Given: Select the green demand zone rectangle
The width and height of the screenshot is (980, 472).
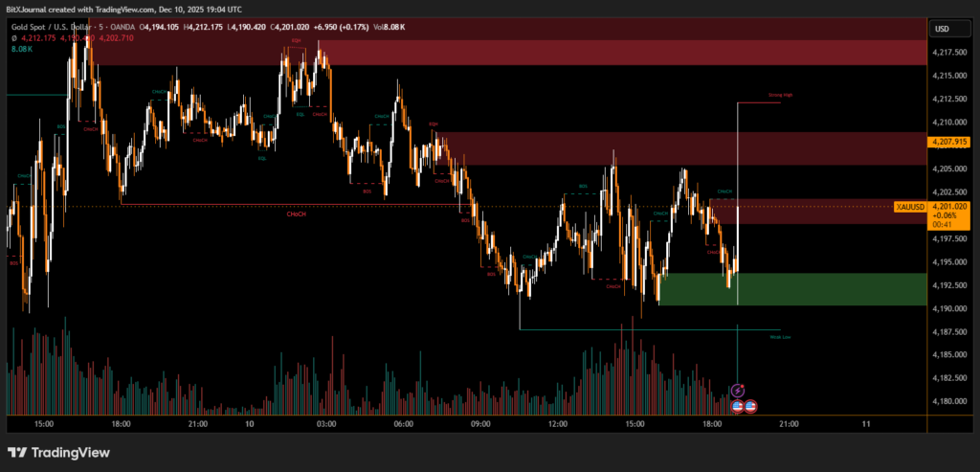Looking at the screenshot, I should click(x=792, y=289).
